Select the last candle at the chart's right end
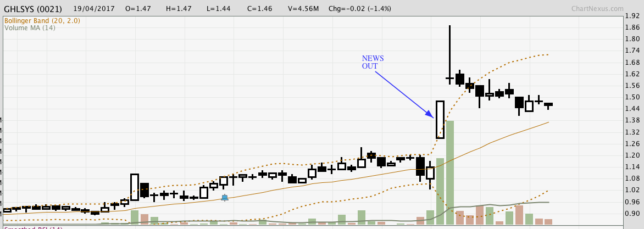 pos(548,104)
